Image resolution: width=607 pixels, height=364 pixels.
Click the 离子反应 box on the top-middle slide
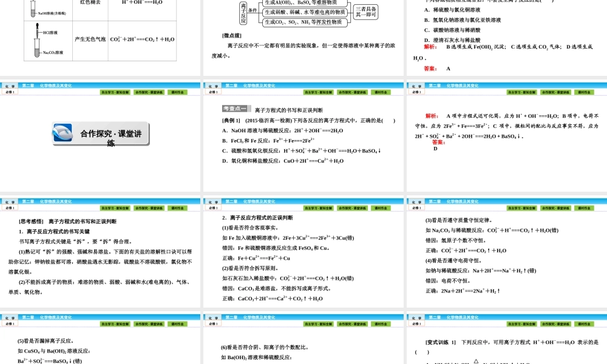click(243, 12)
